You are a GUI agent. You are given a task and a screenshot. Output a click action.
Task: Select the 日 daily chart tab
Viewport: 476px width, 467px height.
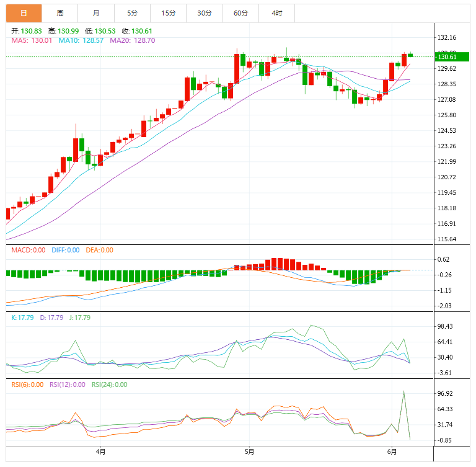24,13
